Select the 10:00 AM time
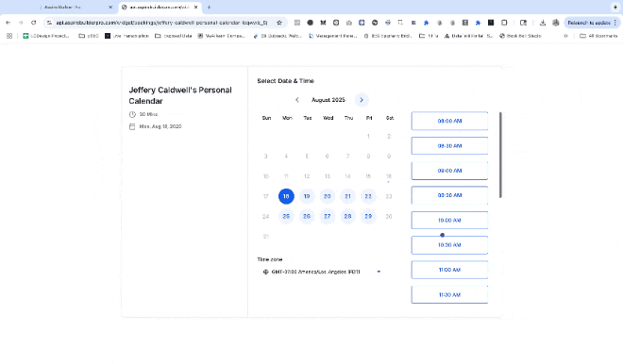The width and height of the screenshot is (623, 364). pyautogui.click(x=449, y=221)
